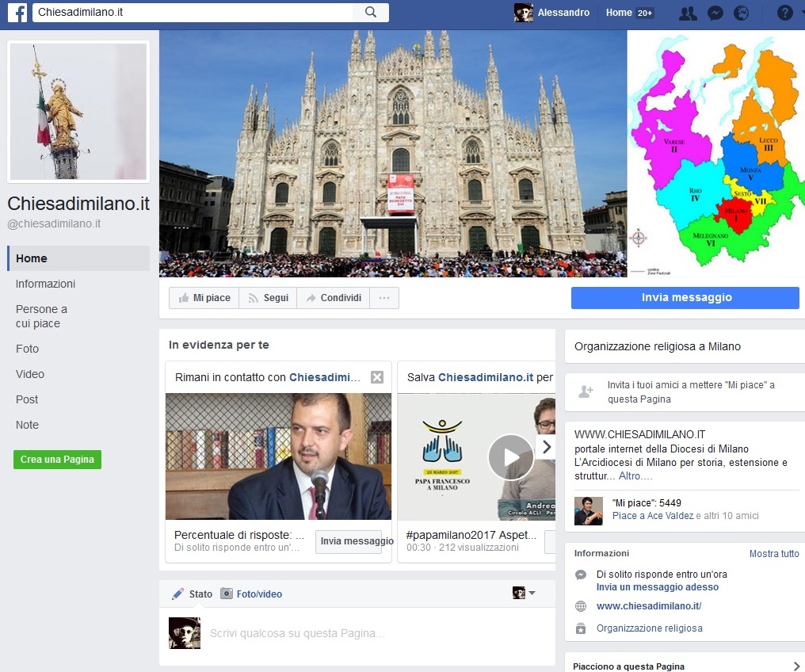Screen dimensions: 805x672
Task: Click Ace Valdez friend thumbnail
Action: [589, 511]
